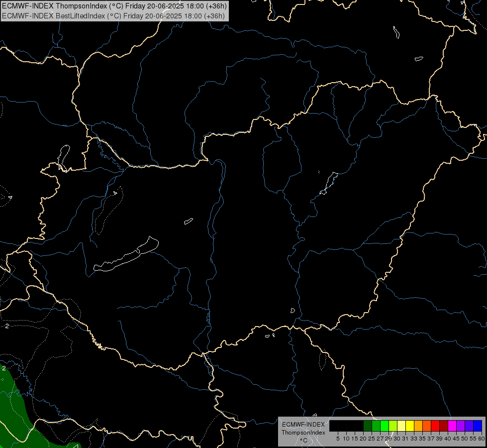The image size is (487, 448).
Task: Click the pale yellow 30–31 legend swatch
Action: pos(401,426)
